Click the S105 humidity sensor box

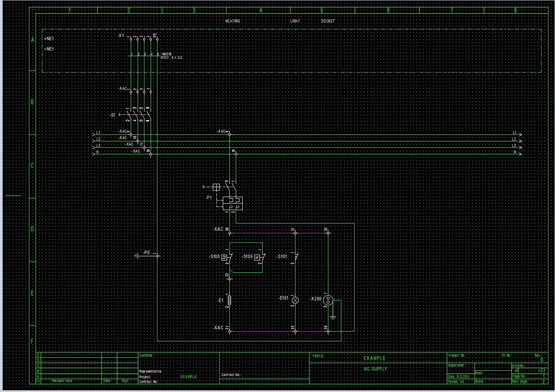point(257,257)
